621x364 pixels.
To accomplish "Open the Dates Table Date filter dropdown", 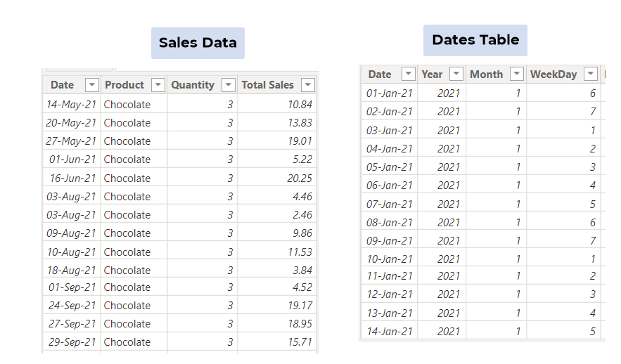I will (x=408, y=74).
